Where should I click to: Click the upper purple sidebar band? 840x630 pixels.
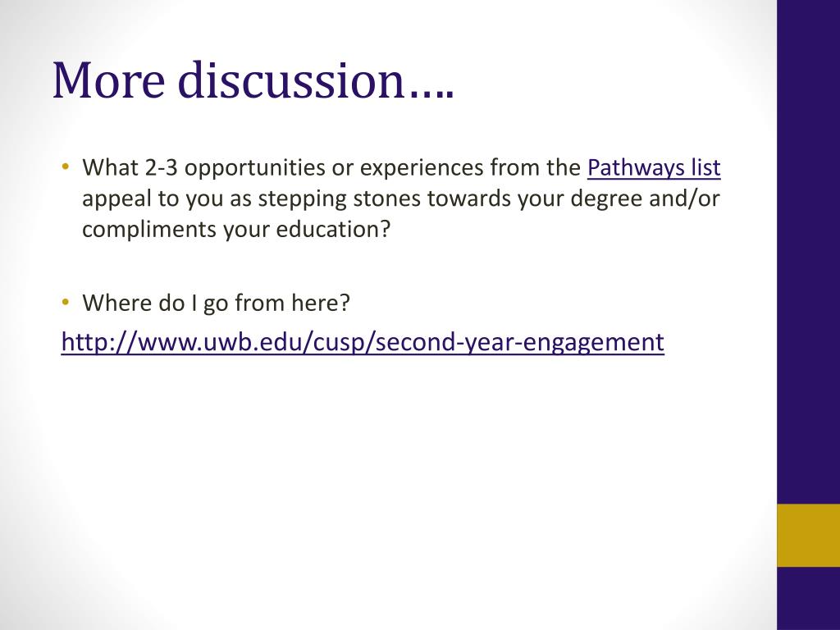[808, 252]
